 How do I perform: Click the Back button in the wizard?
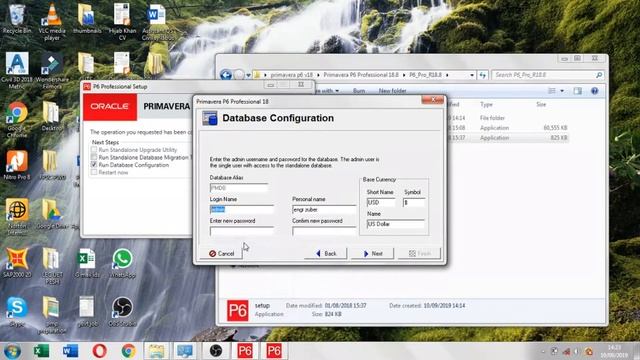[326, 253]
